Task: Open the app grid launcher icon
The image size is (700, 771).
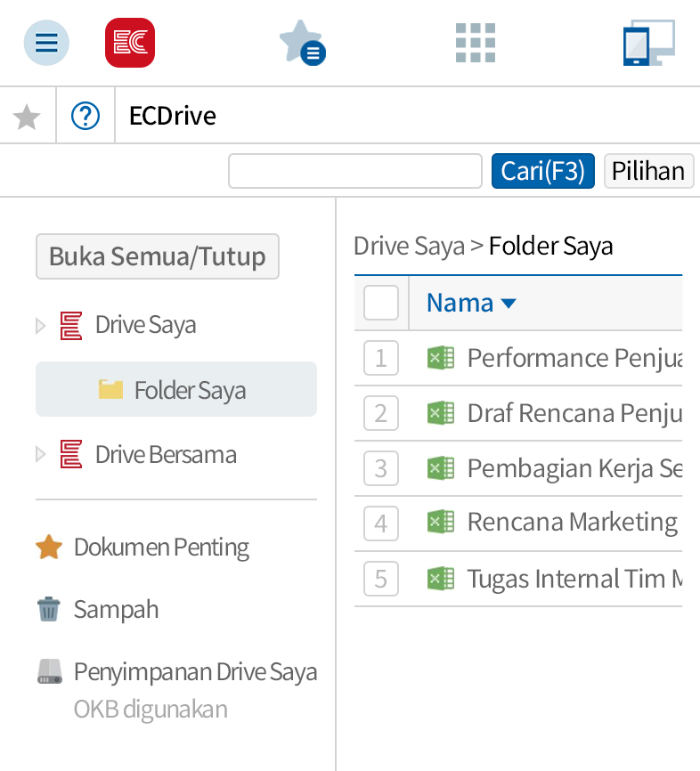Action: 475,42
